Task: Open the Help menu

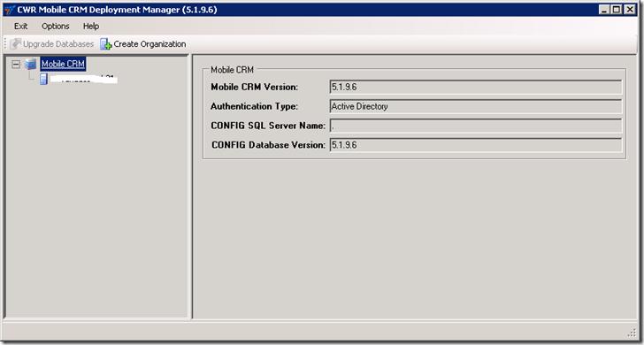Action: pyautogui.click(x=91, y=27)
